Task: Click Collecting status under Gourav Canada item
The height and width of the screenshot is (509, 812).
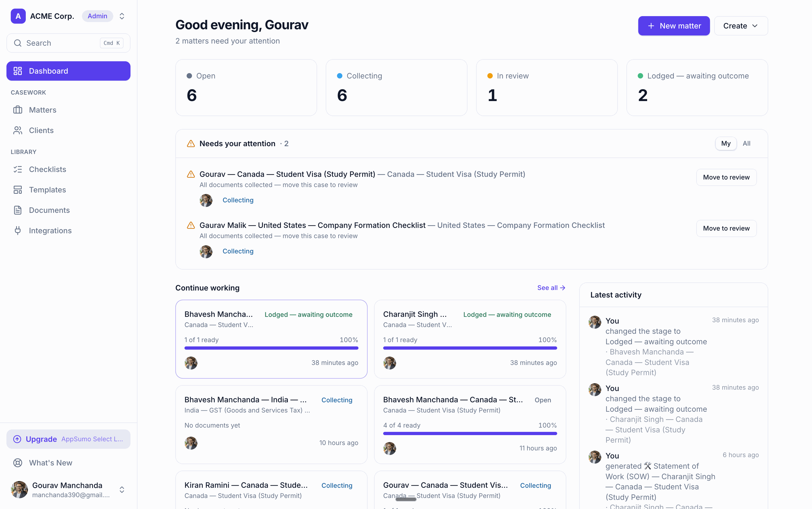Action: [x=238, y=200]
